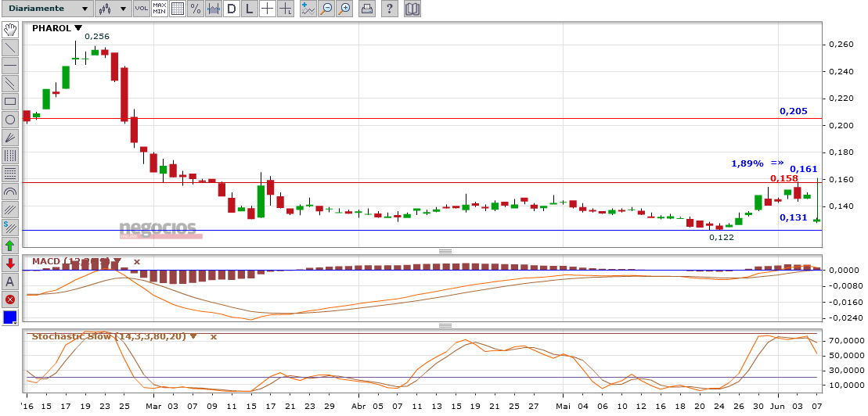Choose the circle drawing tool
868x416 pixels.
click(10, 120)
